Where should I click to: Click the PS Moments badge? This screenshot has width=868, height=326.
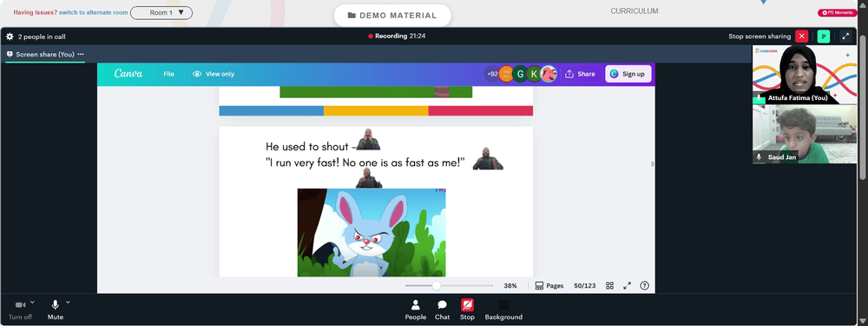point(837,13)
